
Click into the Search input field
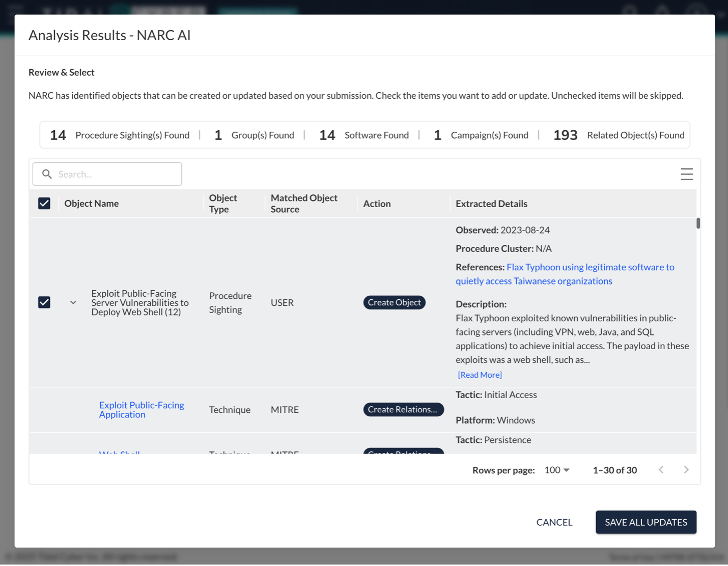coord(117,174)
